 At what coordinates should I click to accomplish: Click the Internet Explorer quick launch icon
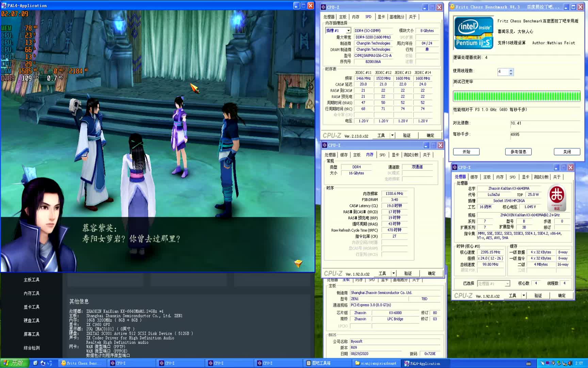click(35, 363)
